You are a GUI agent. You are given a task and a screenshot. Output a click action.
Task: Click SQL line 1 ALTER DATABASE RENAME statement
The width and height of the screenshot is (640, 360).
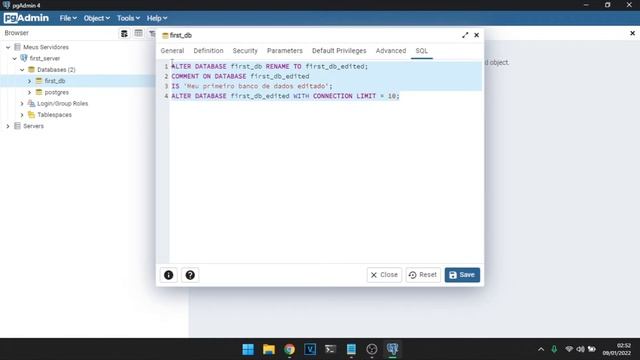click(269, 67)
